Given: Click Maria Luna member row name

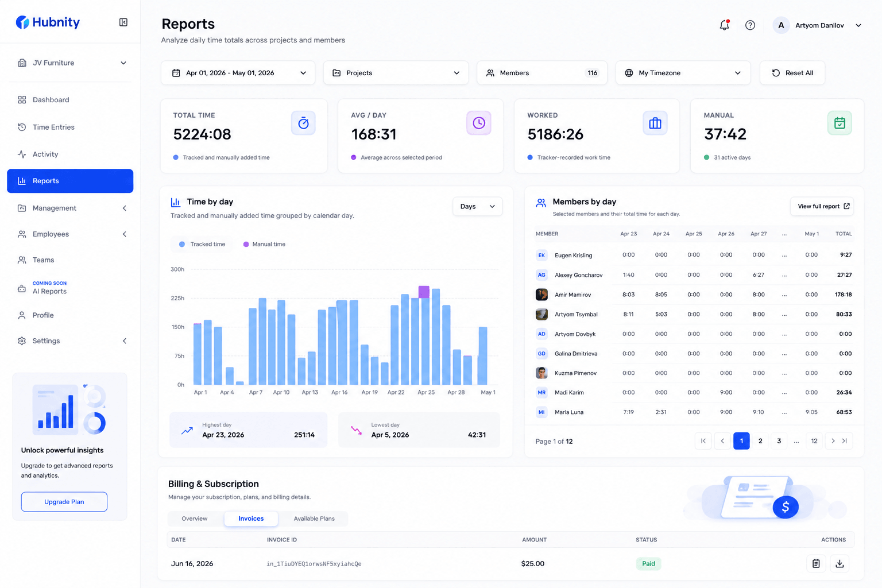Looking at the screenshot, I should coord(569,412).
